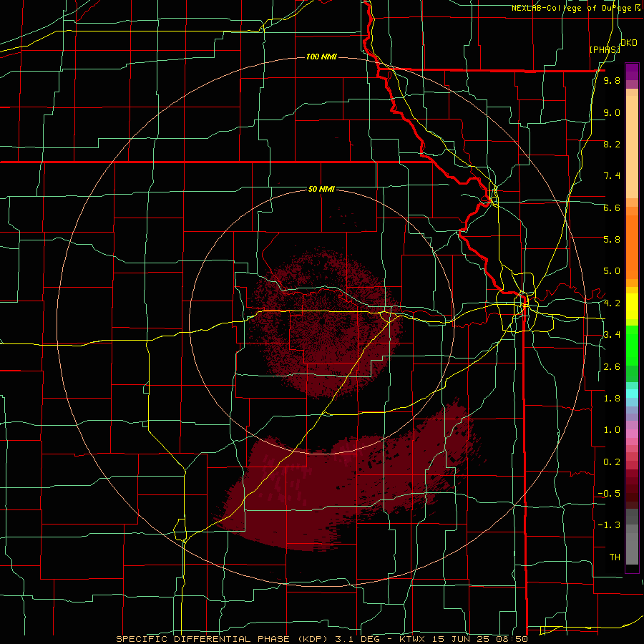Select the 6.6 value on the color scale
The image size is (644, 644).
(612, 208)
